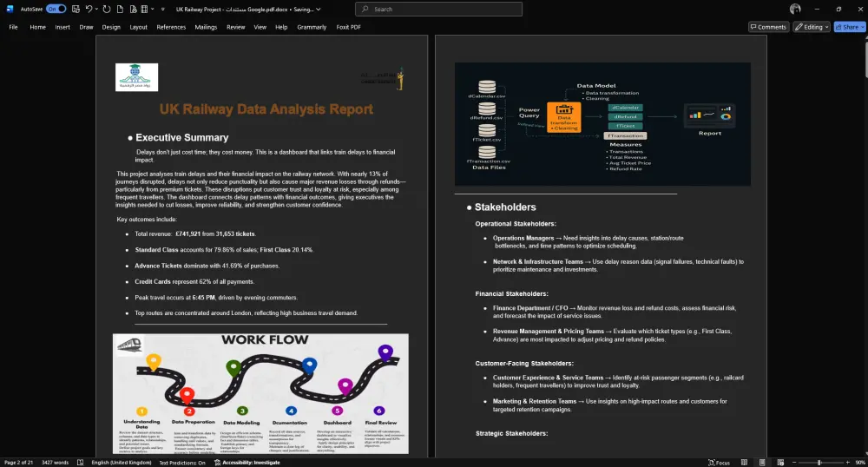Switch to the Home tab

(x=37, y=27)
